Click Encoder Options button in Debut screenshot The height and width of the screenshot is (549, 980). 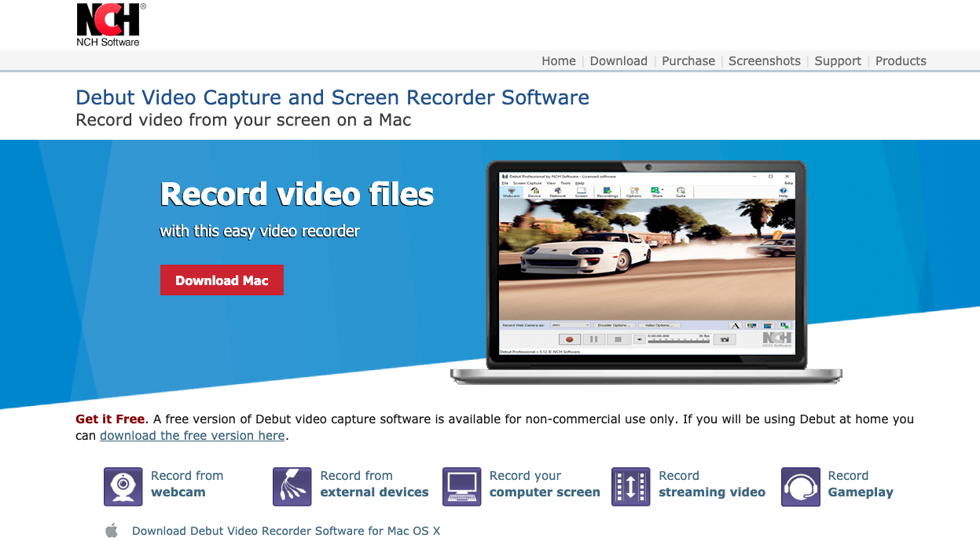(615, 325)
